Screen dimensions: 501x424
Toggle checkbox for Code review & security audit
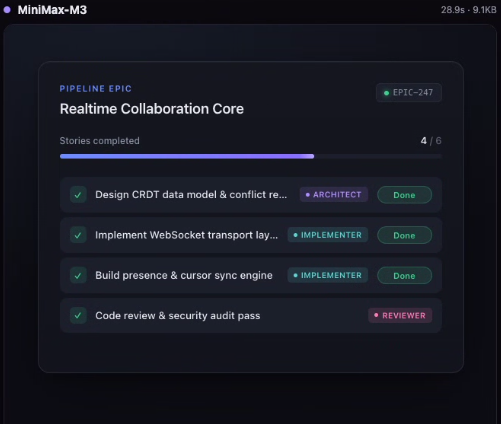(x=78, y=315)
